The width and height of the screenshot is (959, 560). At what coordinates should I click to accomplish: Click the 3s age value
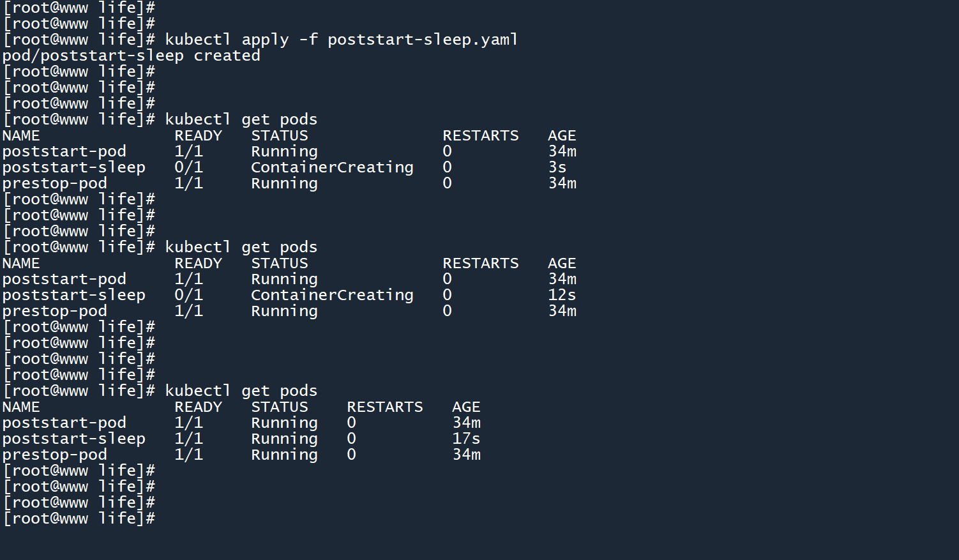557,167
